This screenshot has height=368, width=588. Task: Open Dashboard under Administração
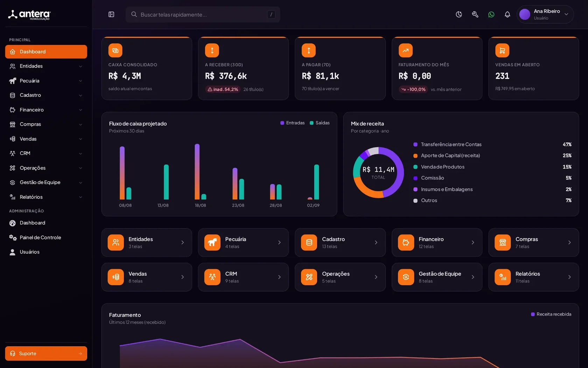point(46,223)
